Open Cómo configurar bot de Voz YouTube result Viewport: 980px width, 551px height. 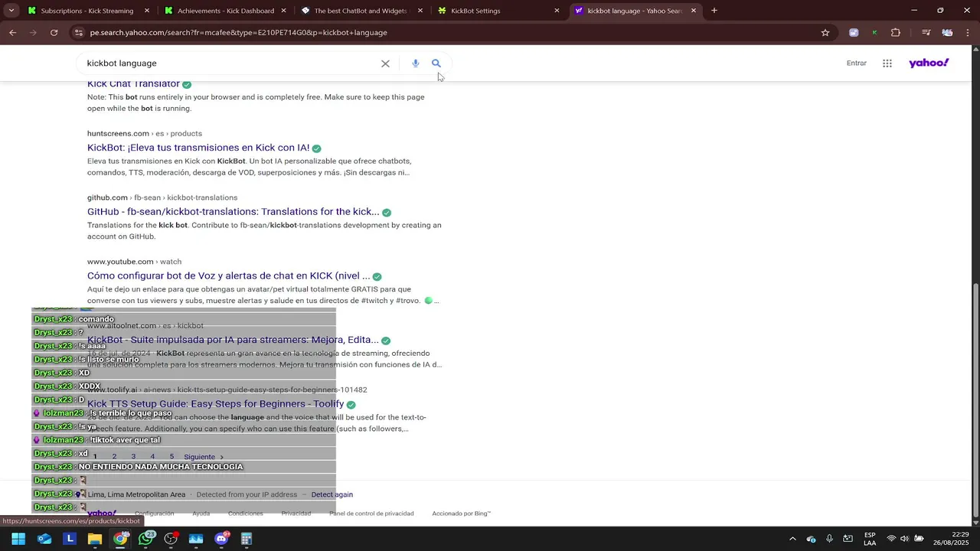click(x=228, y=276)
